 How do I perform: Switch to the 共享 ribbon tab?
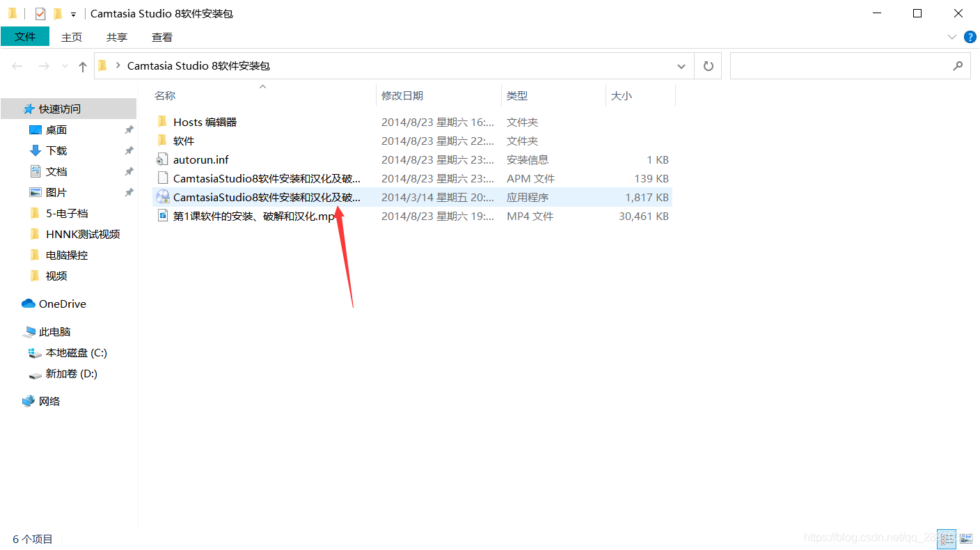(117, 38)
